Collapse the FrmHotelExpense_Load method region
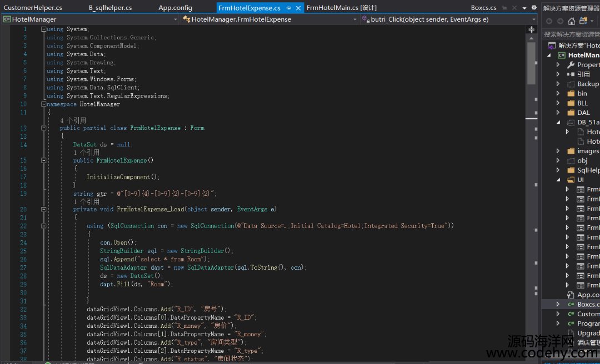Screen dimensions: 600x364 (x=43, y=209)
